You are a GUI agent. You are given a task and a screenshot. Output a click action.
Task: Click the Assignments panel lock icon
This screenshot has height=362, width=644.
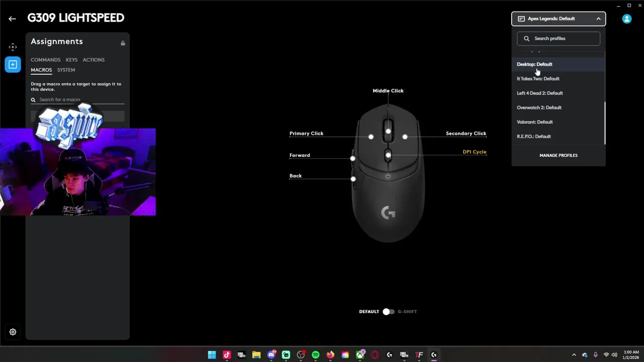[x=123, y=43]
